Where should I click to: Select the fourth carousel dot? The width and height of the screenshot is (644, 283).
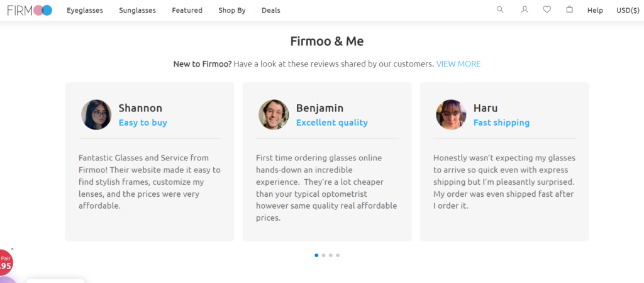click(338, 255)
